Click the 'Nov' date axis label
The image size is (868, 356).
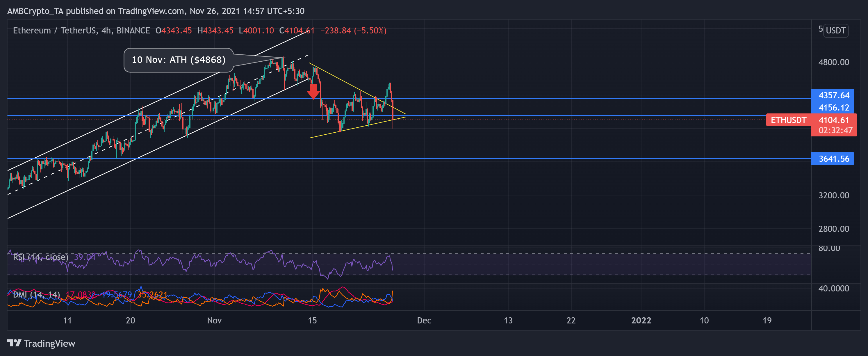point(214,320)
